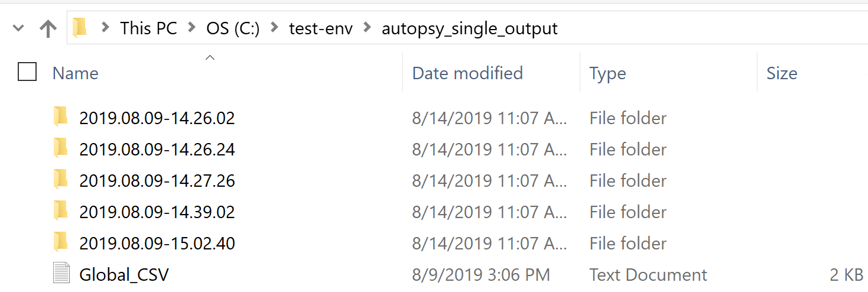
Task: Sort files by Type column header
Action: point(607,73)
